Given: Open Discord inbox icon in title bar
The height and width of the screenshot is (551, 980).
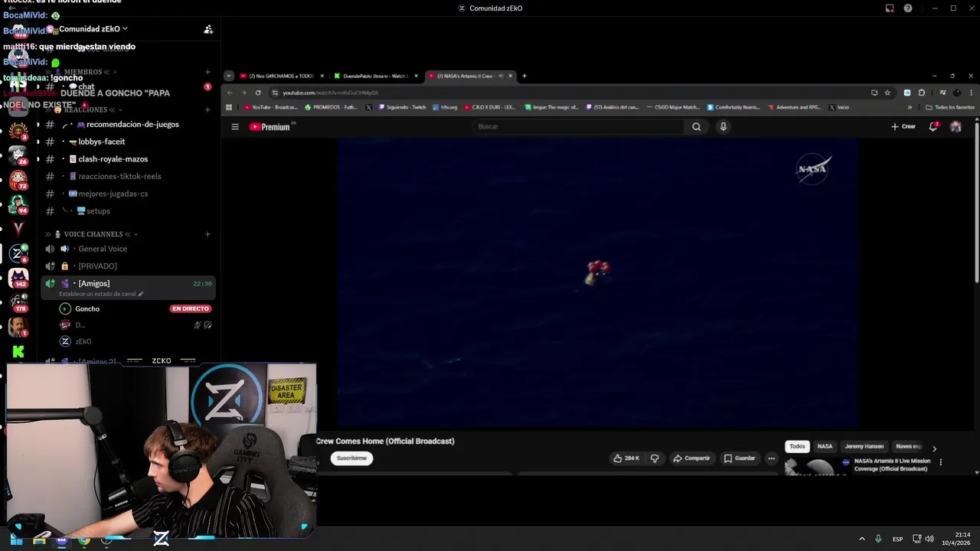Looking at the screenshot, I should (x=890, y=8).
